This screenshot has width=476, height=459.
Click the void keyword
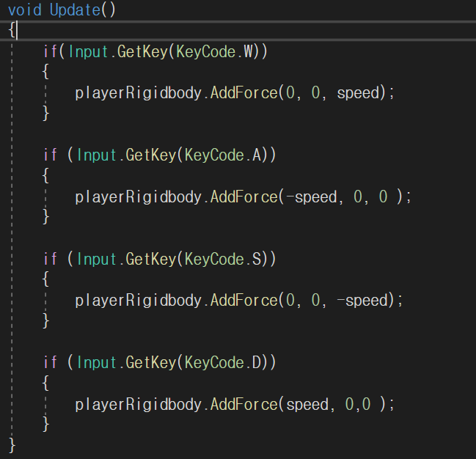pos(25,10)
